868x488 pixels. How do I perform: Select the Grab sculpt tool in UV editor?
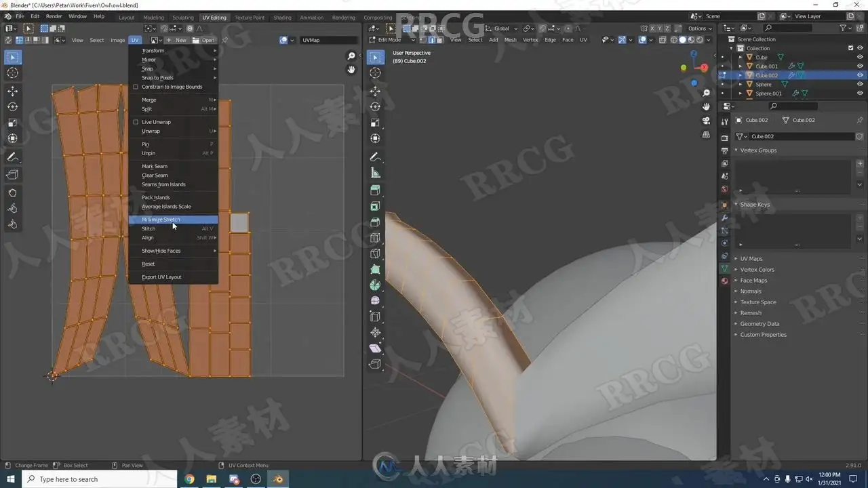point(13,193)
